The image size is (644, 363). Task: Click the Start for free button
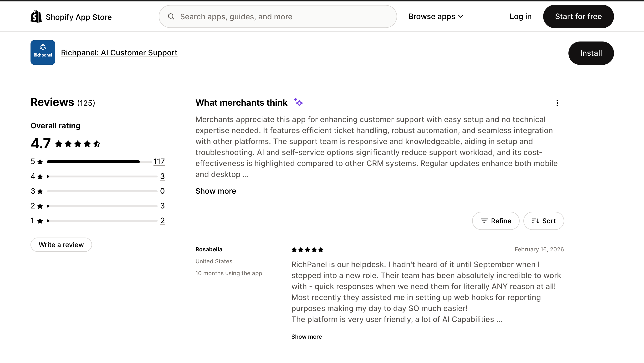click(x=578, y=16)
